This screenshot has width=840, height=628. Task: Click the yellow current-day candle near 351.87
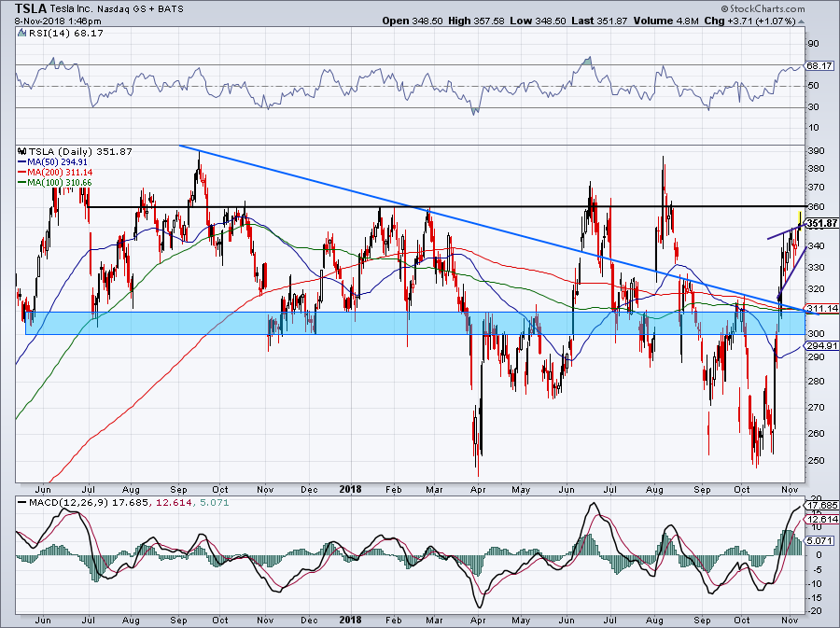tap(800, 219)
